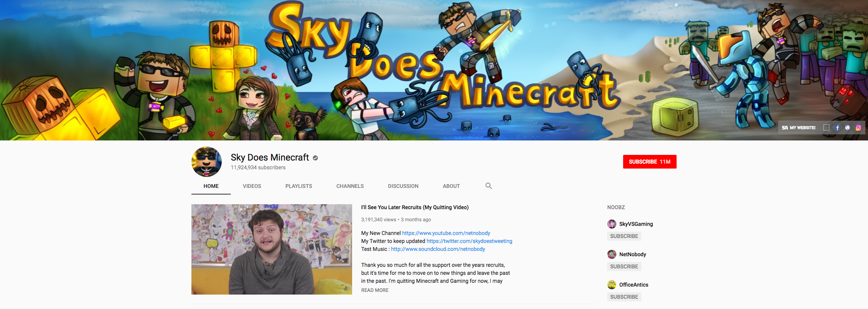Play the quitting video thumbnail
Screen dimensions: 868x309
[272, 249]
